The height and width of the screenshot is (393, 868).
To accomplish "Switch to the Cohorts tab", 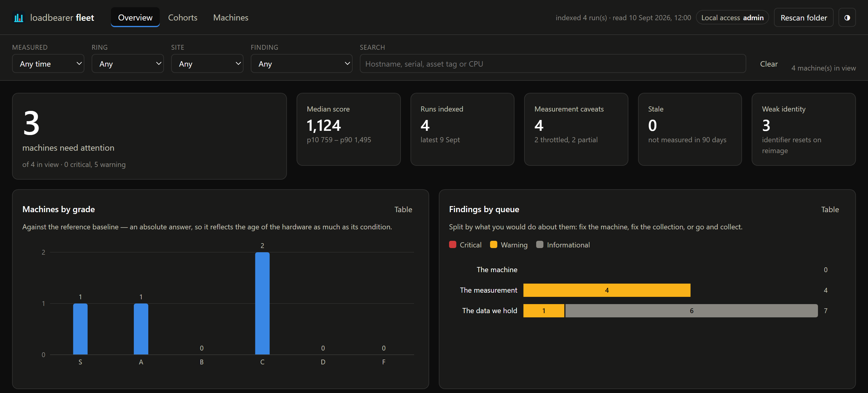I will [x=183, y=17].
